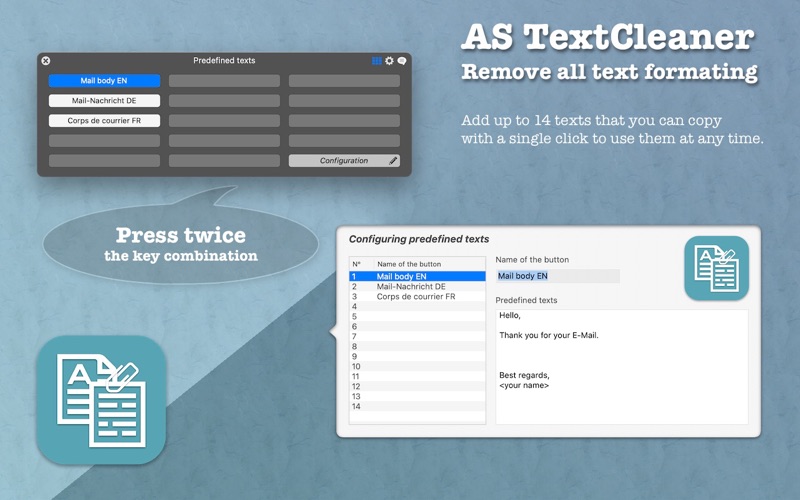
Task: Click the '<your name>' placeholder text
Action: pyautogui.click(x=524, y=385)
